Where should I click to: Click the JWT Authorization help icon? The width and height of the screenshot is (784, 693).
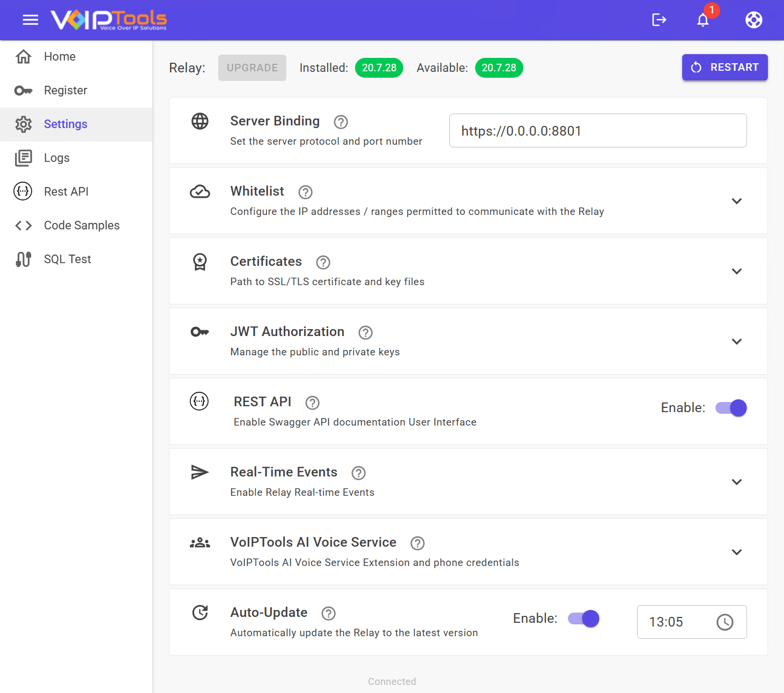coord(365,333)
